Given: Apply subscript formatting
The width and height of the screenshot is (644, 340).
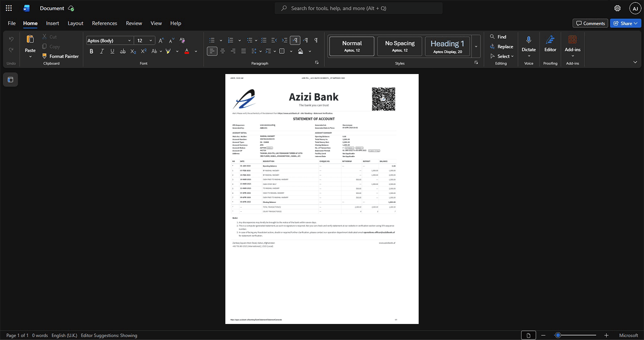Looking at the screenshot, I should pyautogui.click(x=133, y=51).
